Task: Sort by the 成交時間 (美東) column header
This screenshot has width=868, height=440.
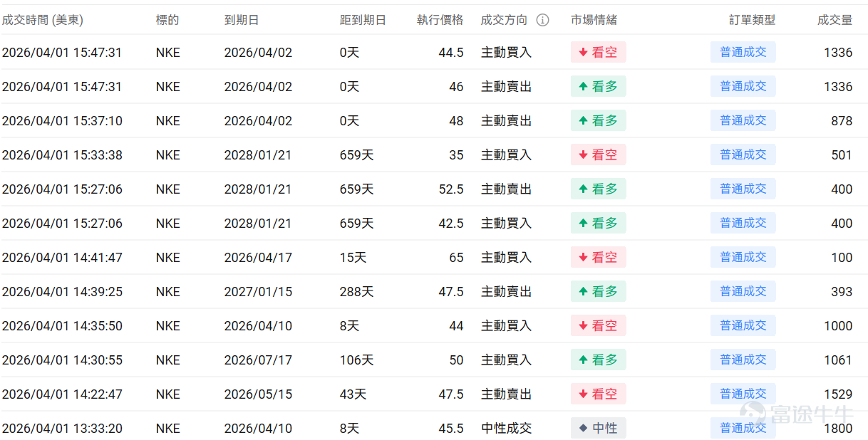Action: coord(43,20)
